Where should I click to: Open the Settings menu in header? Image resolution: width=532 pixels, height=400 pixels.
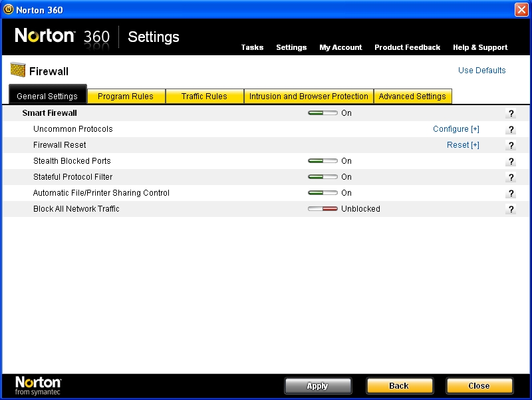[291, 47]
